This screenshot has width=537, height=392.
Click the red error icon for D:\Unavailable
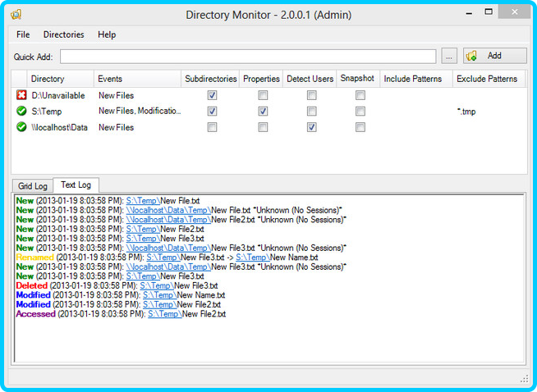click(x=21, y=95)
